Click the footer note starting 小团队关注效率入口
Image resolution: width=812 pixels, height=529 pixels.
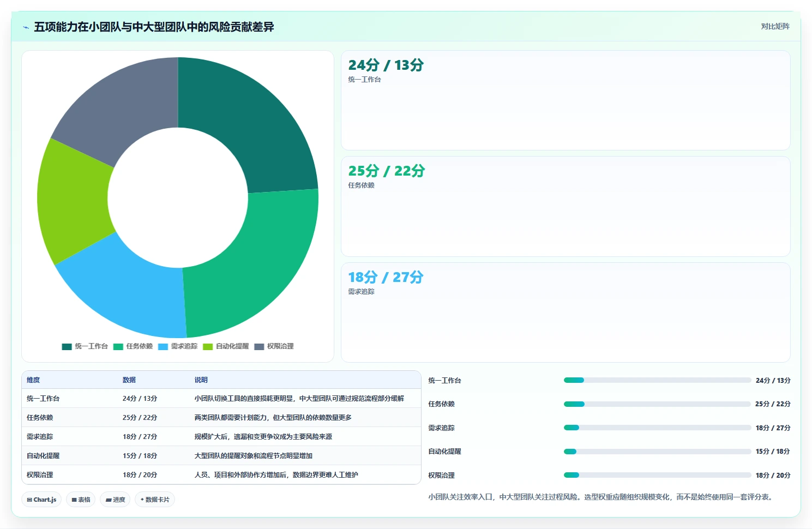tap(602, 497)
